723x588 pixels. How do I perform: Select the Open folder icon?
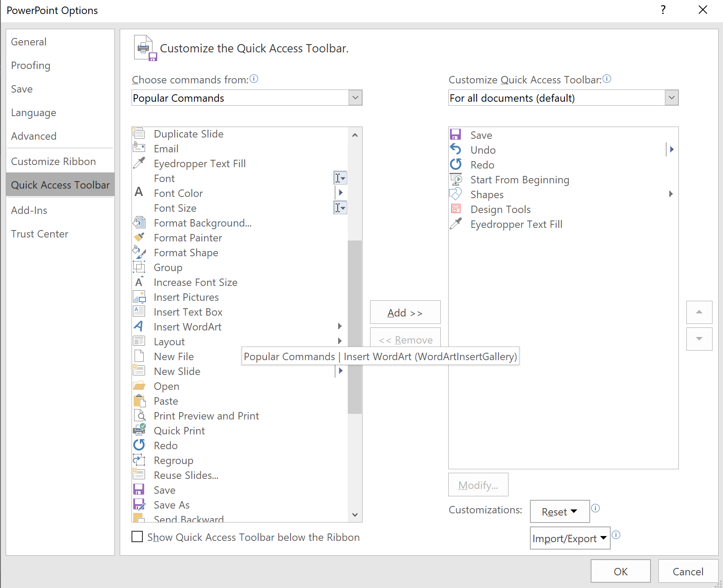[139, 385]
